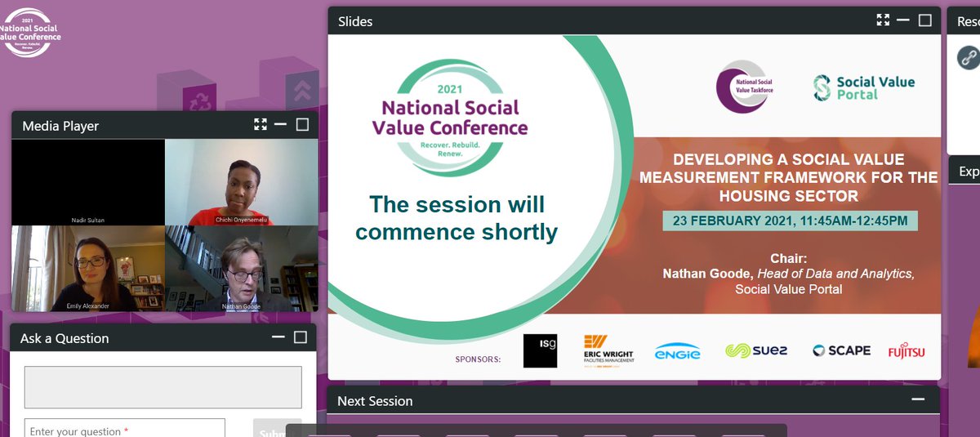This screenshot has width=980, height=437.
Task: Click the Social Value Portal logo
Action: (864, 87)
